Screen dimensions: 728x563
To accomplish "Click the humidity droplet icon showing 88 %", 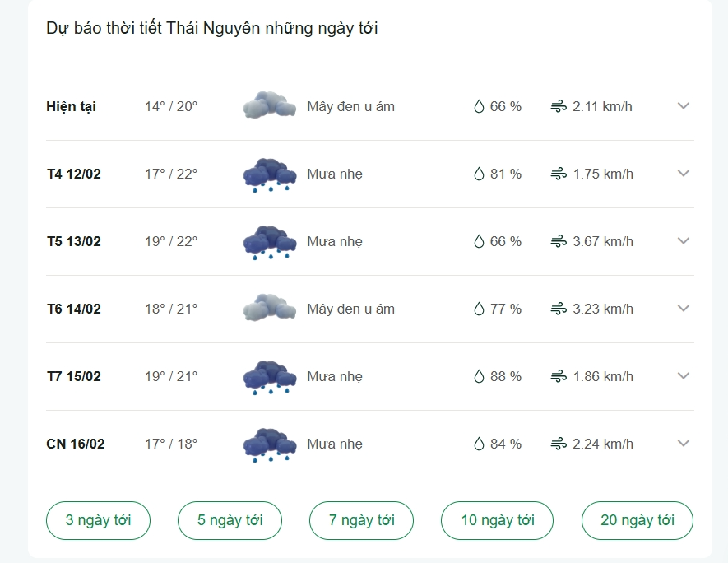I will [x=479, y=376].
